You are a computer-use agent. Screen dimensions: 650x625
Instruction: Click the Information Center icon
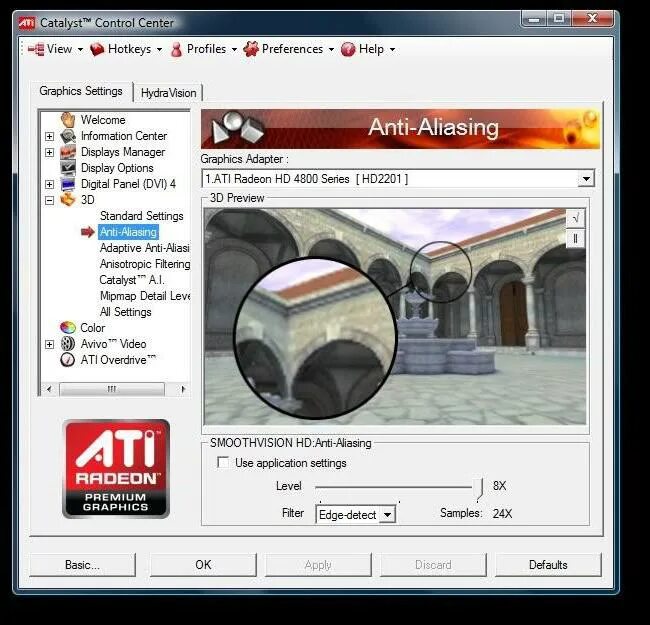coord(68,136)
